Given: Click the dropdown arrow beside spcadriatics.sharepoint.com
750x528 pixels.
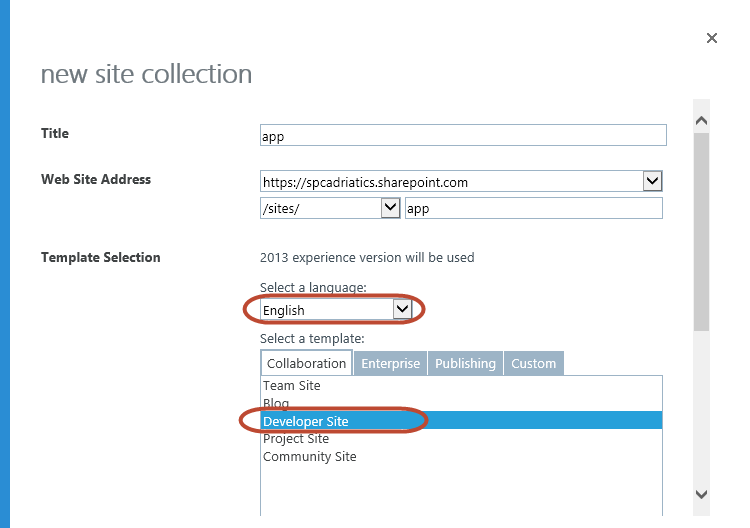Looking at the screenshot, I should tap(652, 181).
